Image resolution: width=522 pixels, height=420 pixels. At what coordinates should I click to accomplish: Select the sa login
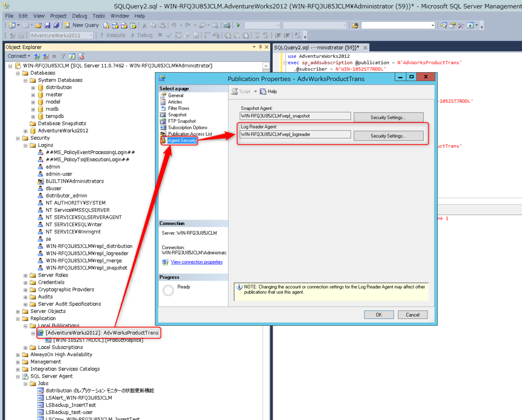pos(48,239)
